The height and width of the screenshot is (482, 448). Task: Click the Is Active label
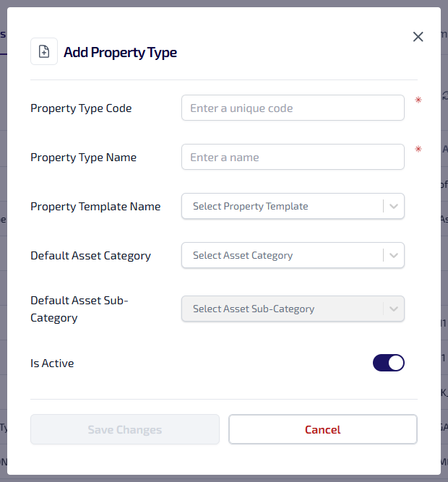coord(52,363)
